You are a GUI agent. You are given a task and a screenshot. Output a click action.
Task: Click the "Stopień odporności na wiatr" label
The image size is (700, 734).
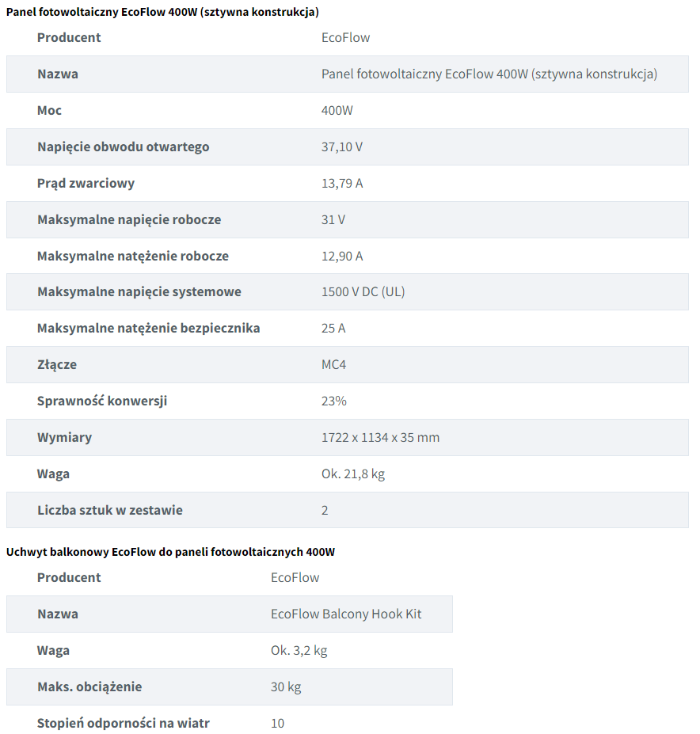click(x=123, y=723)
